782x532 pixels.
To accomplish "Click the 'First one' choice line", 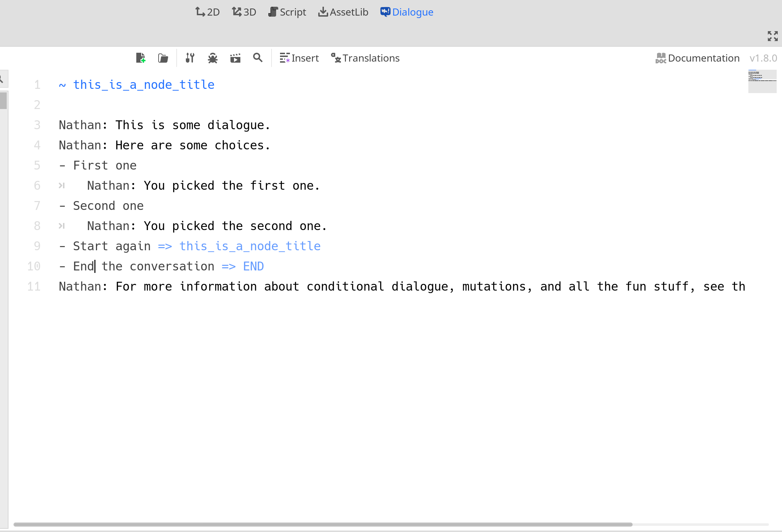I will [98, 165].
